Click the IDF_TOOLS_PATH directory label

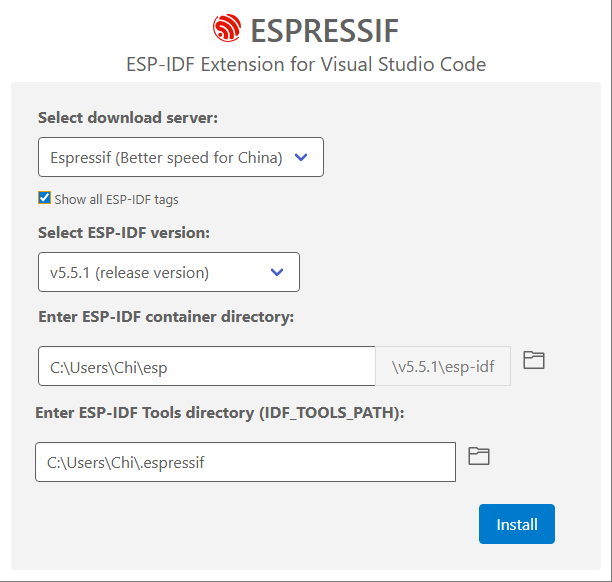[220, 413]
